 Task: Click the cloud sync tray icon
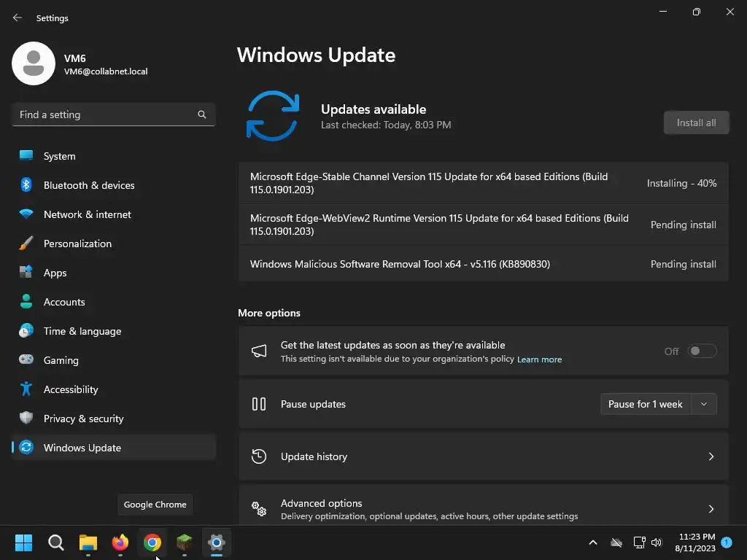(616, 542)
